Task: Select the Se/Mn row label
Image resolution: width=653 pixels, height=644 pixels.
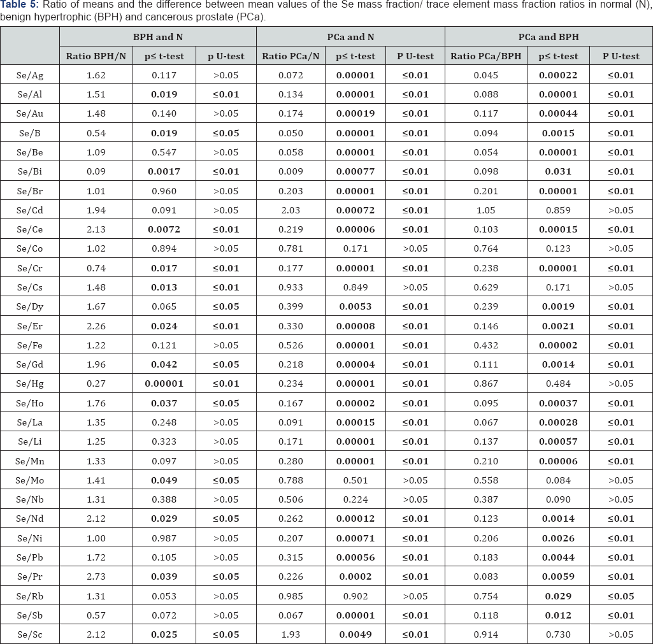Action: [30, 461]
